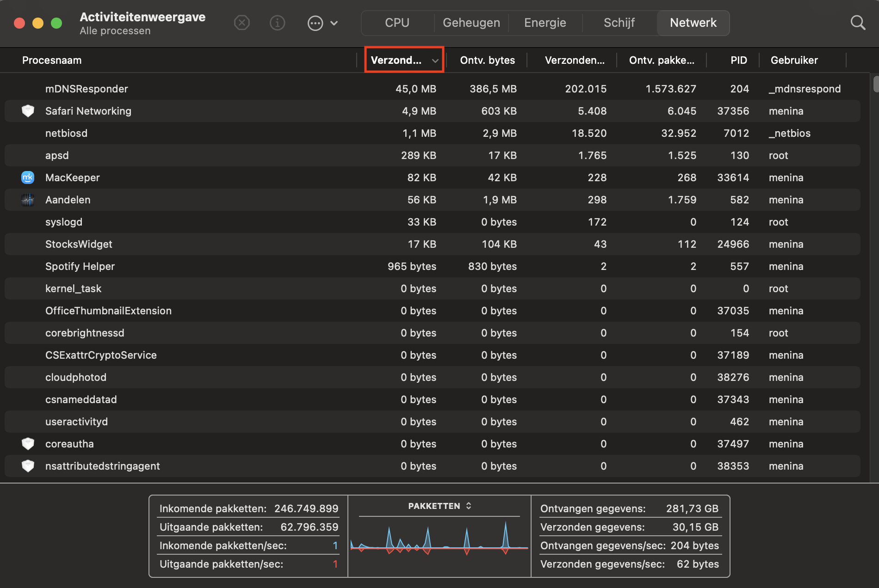
Task: Switch to the CPU tab
Action: click(397, 23)
